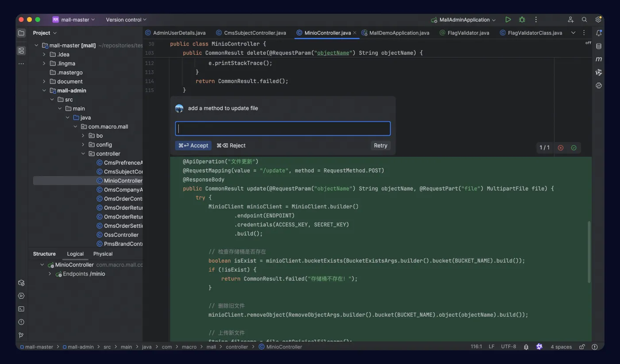Open the Notifications bell icon
The image size is (620, 364).
599,33
